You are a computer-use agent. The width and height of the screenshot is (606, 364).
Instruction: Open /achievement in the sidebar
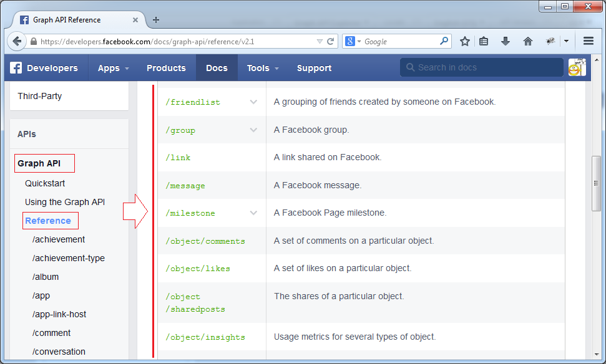pyautogui.click(x=59, y=240)
